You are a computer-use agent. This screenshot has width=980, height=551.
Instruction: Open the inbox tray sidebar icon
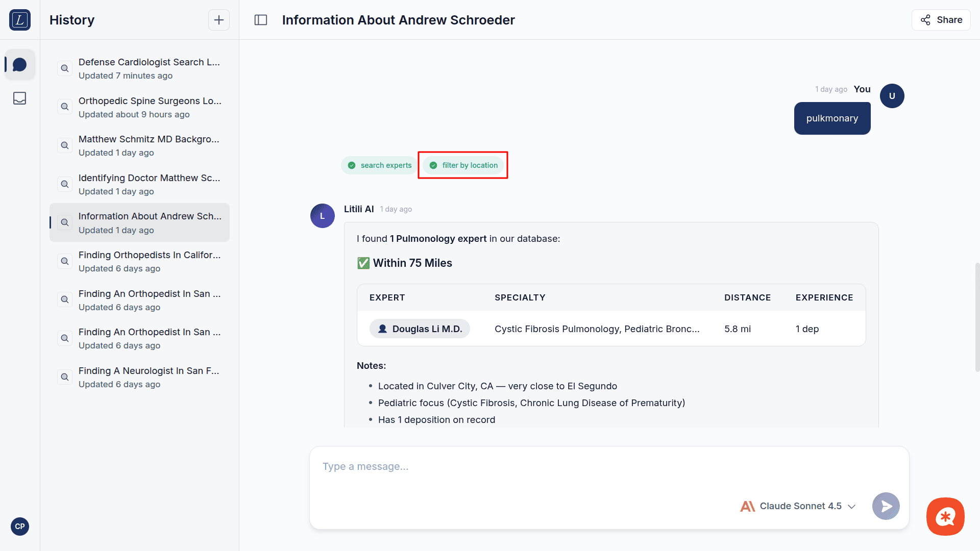pyautogui.click(x=20, y=98)
